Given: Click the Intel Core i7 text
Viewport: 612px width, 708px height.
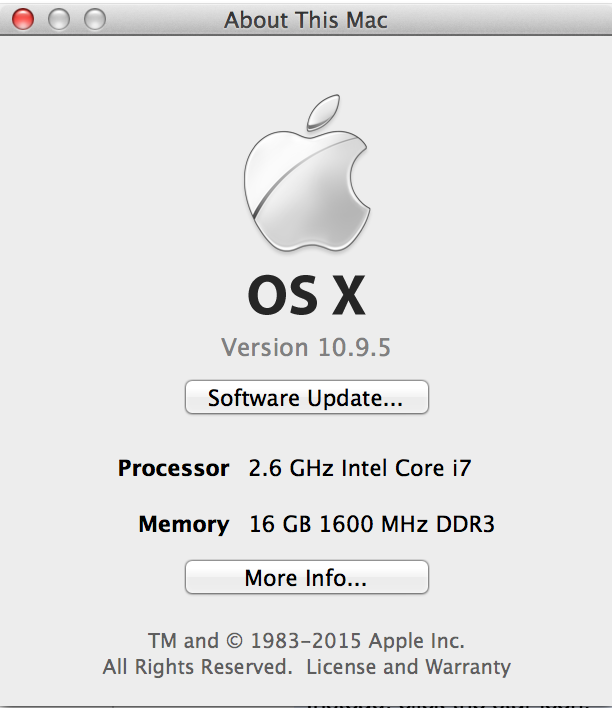Looking at the screenshot, I should (406, 468).
